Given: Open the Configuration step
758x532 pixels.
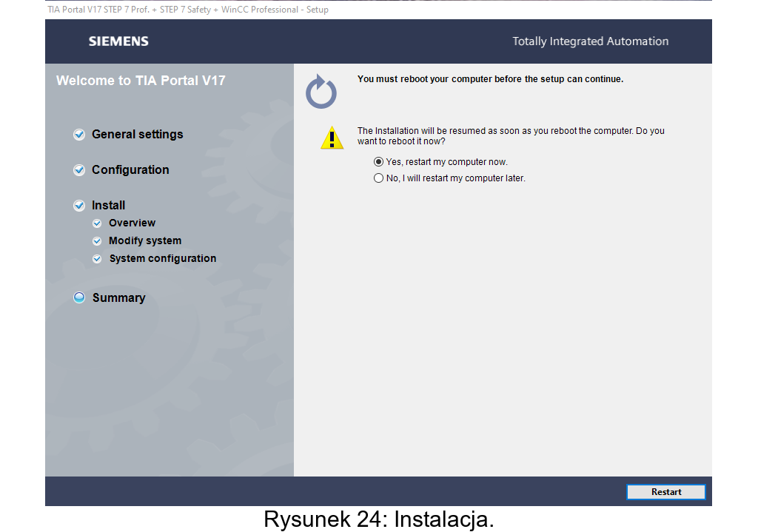Looking at the screenshot, I should [130, 170].
